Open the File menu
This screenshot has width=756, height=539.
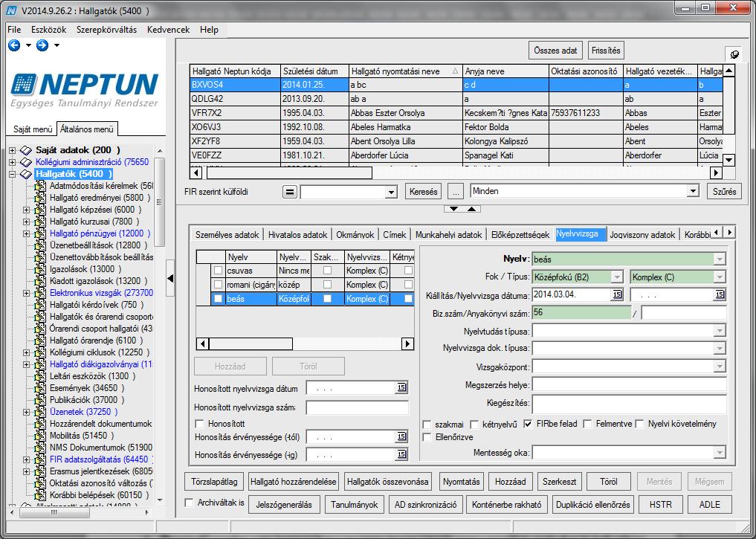tap(14, 30)
